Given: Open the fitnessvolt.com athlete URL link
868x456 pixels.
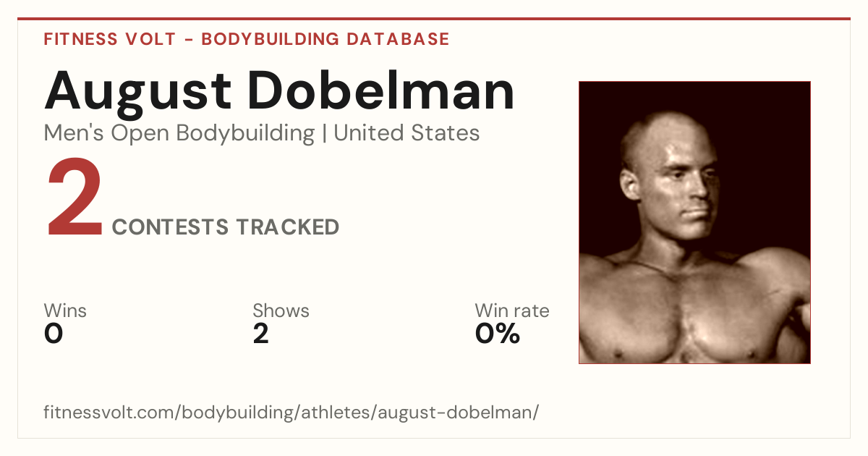Looking at the screenshot, I should point(292,413).
